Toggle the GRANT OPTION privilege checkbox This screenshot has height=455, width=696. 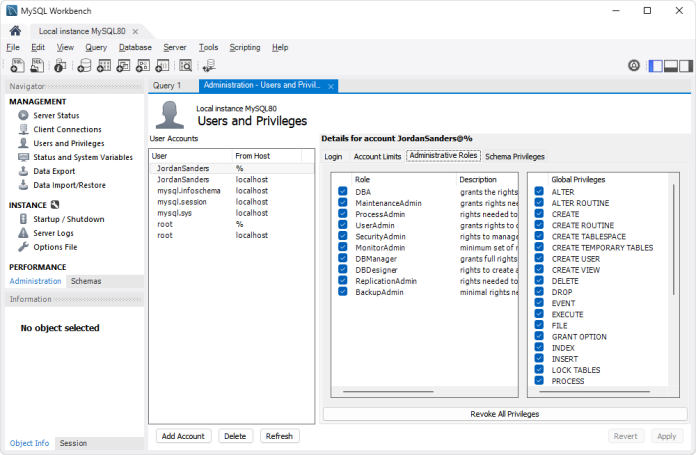click(x=539, y=337)
